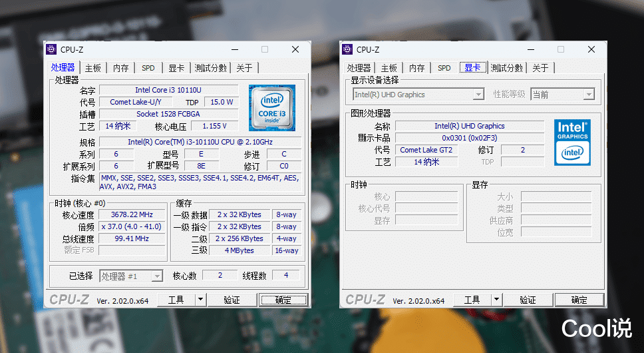The width and height of the screenshot is (644, 353).
Task: Open 測試分數 tab in left window
Action: 210,68
